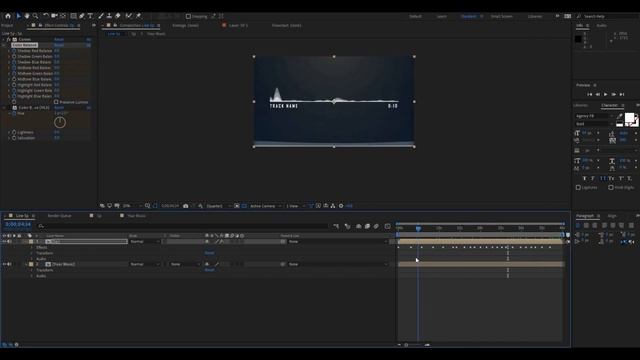640x360 pixels.
Task: Click the white fill color swatch
Action: [629, 118]
